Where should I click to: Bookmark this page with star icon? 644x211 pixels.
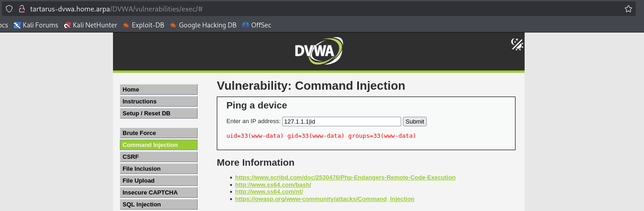(x=628, y=9)
